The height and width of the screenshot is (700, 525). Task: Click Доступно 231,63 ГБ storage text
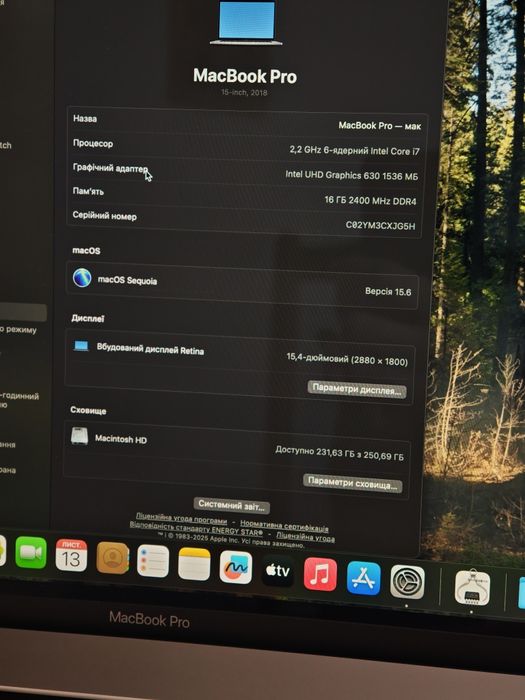tap(339, 453)
